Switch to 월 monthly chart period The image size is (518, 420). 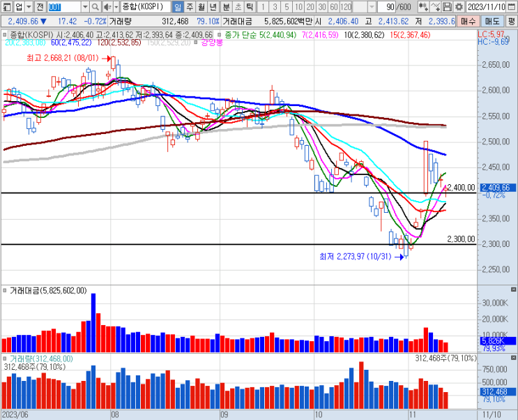point(201,6)
